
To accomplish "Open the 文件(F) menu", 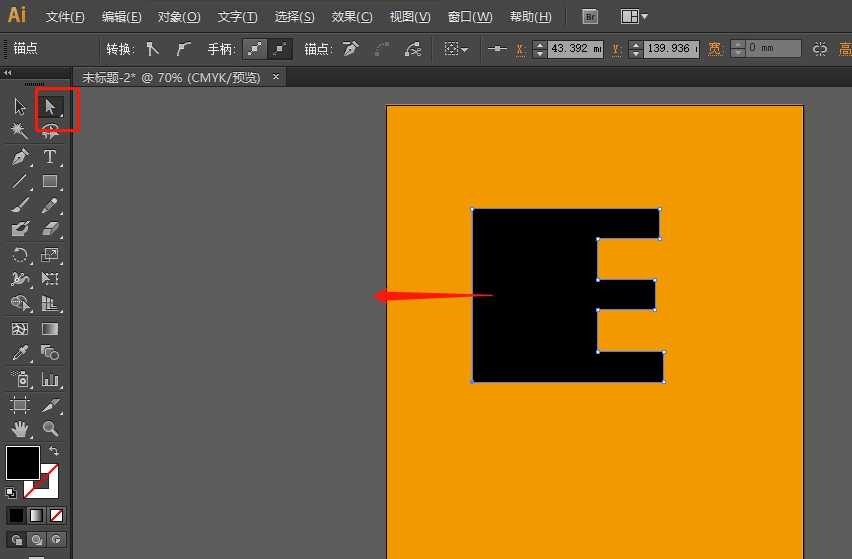I will pos(65,17).
